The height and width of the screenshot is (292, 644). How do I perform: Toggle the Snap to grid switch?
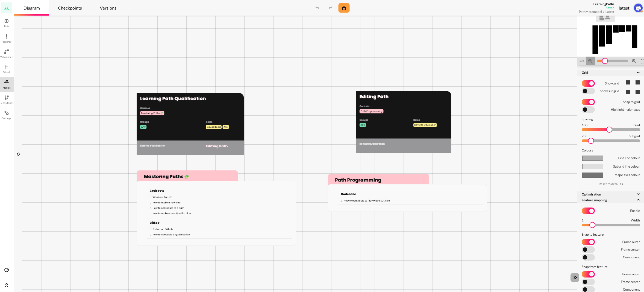tap(588, 102)
